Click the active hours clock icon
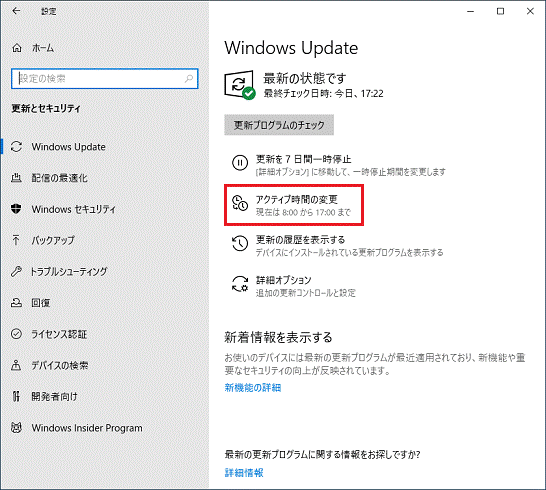This screenshot has height=490, width=546. pyautogui.click(x=240, y=203)
